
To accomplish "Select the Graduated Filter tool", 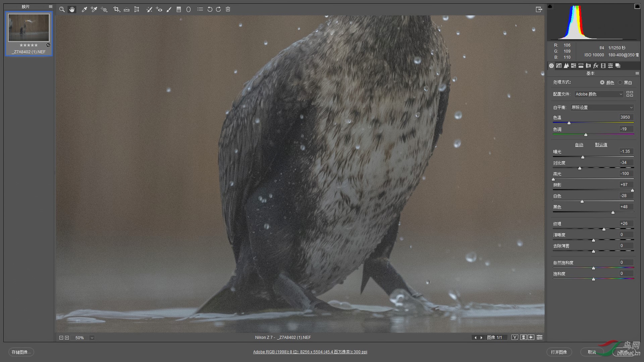I will pyautogui.click(x=179, y=9).
